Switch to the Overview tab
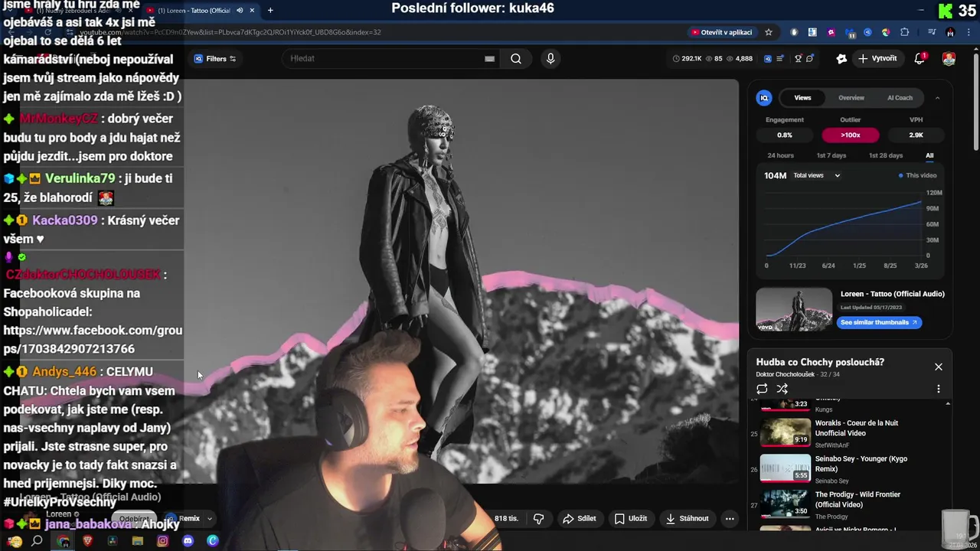This screenshot has width=980, height=551. pyautogui.click(x=851, y=98)
